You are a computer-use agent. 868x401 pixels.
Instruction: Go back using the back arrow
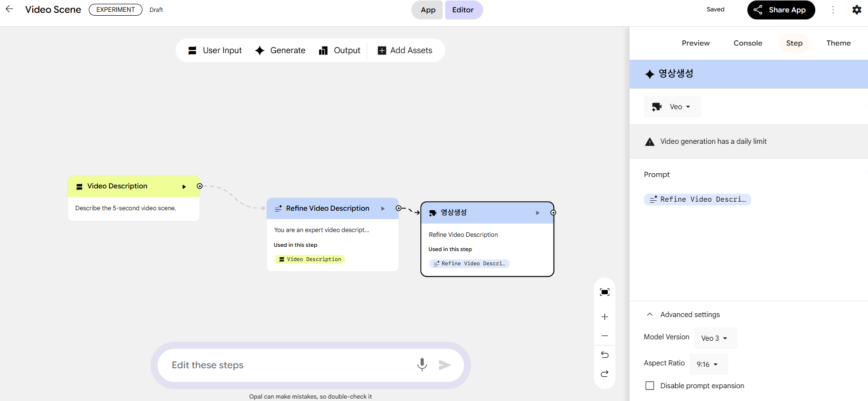click(9, 9)
